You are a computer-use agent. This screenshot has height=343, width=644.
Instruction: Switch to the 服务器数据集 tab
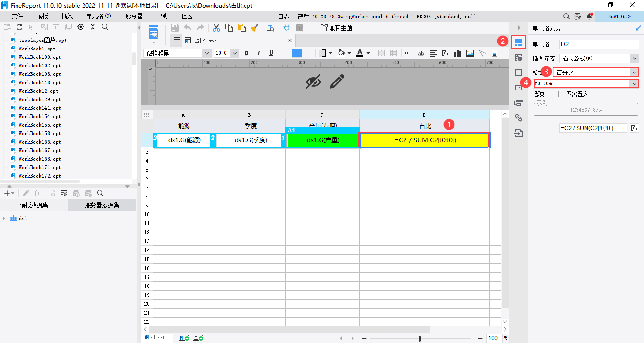coord(102,205)
